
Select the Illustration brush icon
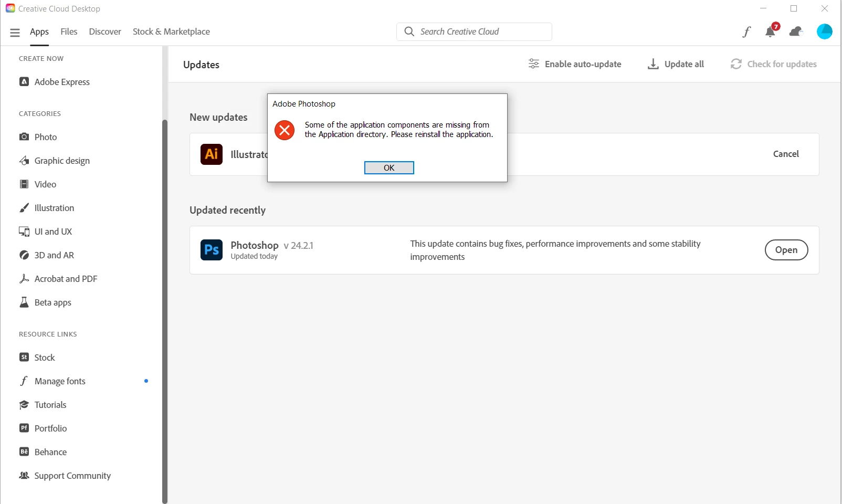coord(24,207)
